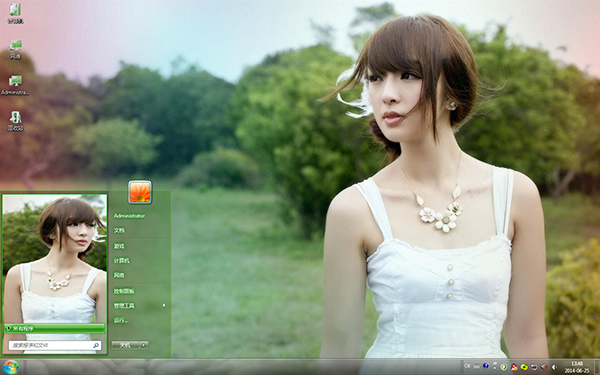Viewport: 600px width, 375px height.
Task: Expand the 管理工具 submenu arrow
Action: click(x=164, y=305)
